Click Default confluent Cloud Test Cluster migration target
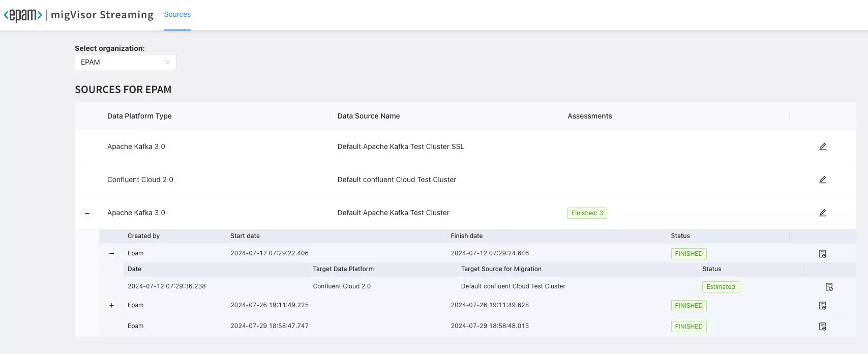 (x=513, y=286)
